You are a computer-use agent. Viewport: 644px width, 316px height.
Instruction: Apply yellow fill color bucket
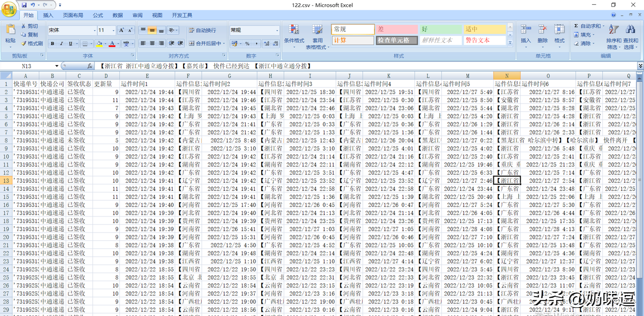(99, 44)
